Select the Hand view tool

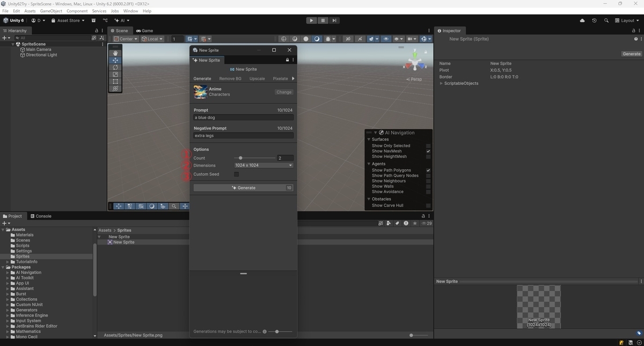click(115, 53)
